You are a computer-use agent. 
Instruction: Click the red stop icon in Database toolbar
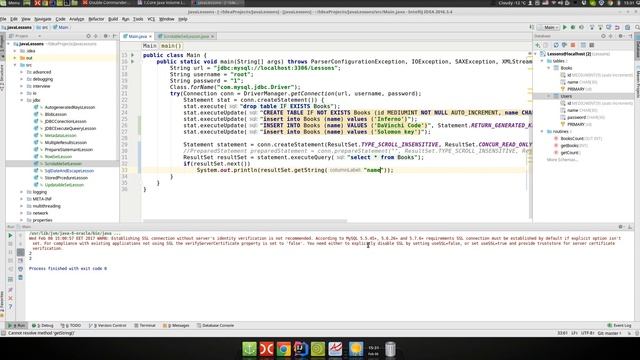click(x=573, y=45)
